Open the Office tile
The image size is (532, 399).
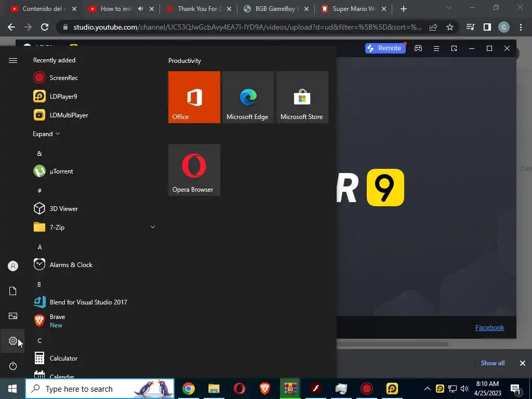[194, 97]
